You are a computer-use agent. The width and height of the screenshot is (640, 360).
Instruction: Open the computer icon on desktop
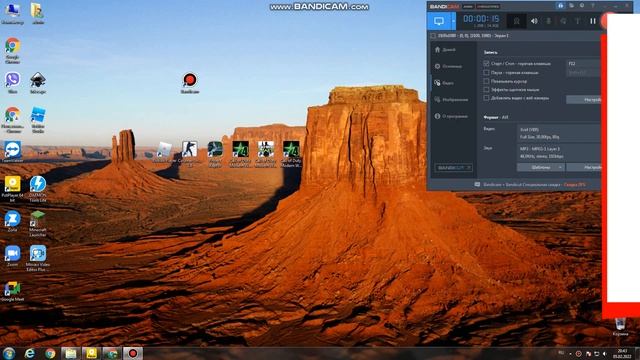point(13,13)
